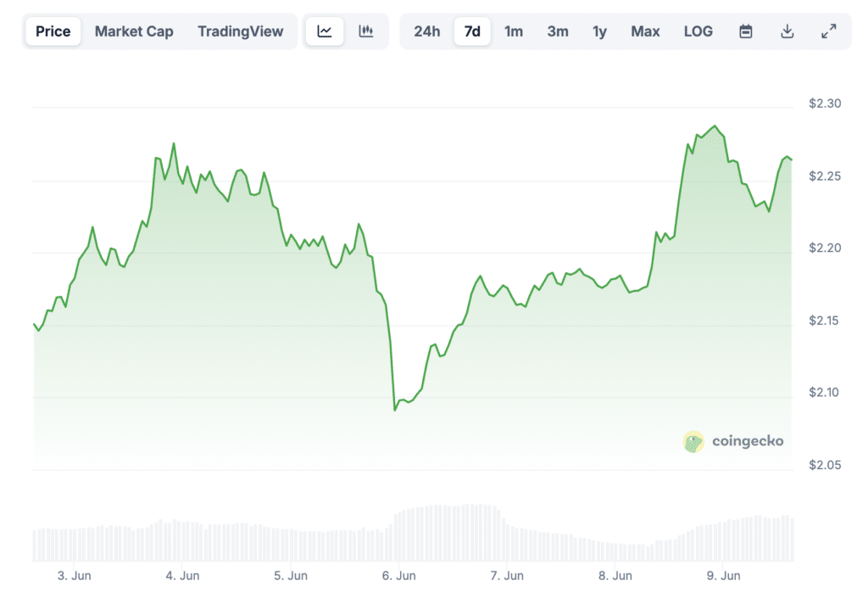The height and width of the screenshot is (597, 868).
Task: Set time range to Max
Action: click(645, 31)
